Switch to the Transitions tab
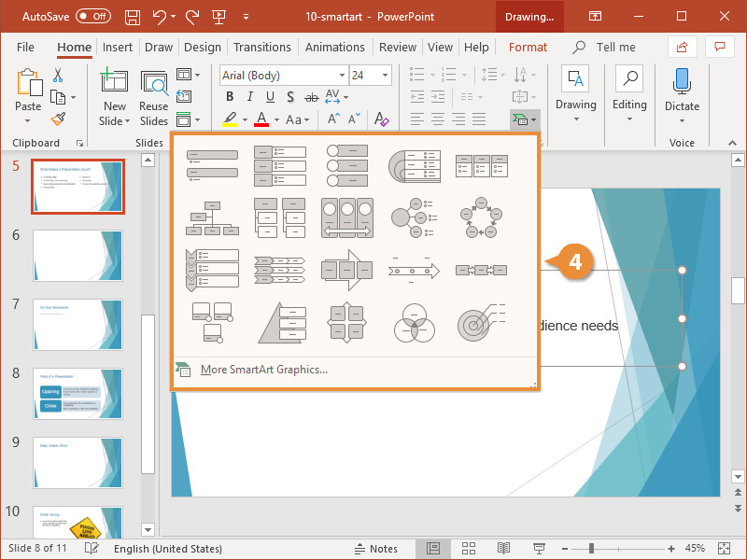This screenshot has height=560, width=747. [262, 47]
